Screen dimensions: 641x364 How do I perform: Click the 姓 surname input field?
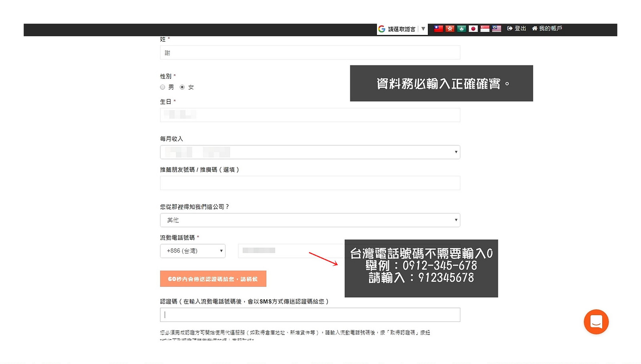coord(310,52)
